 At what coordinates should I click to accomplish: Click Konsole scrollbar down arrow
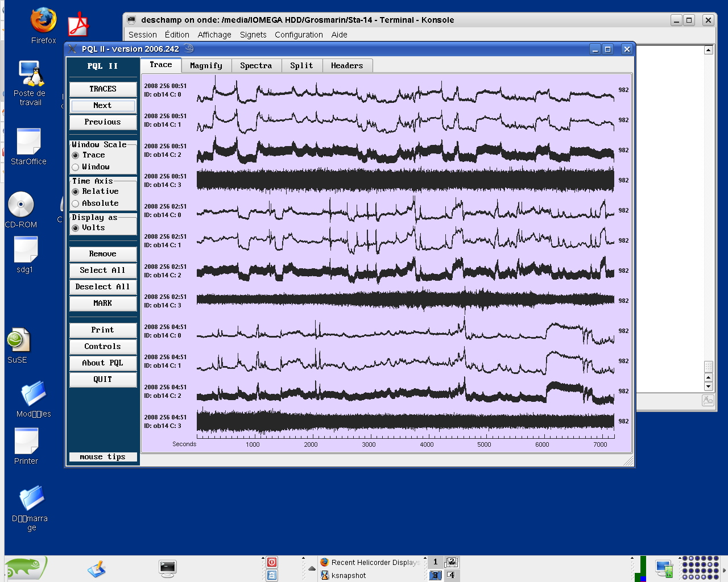(708, 386)
